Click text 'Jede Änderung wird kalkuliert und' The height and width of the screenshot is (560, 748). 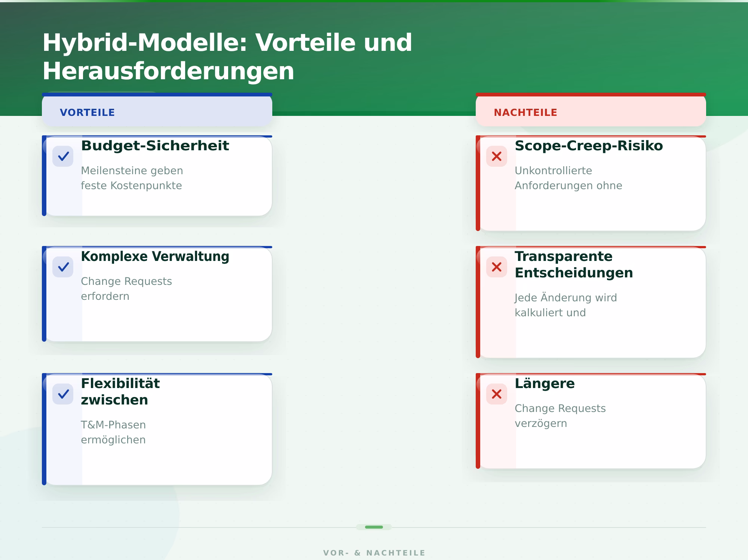tap(566, 305)
